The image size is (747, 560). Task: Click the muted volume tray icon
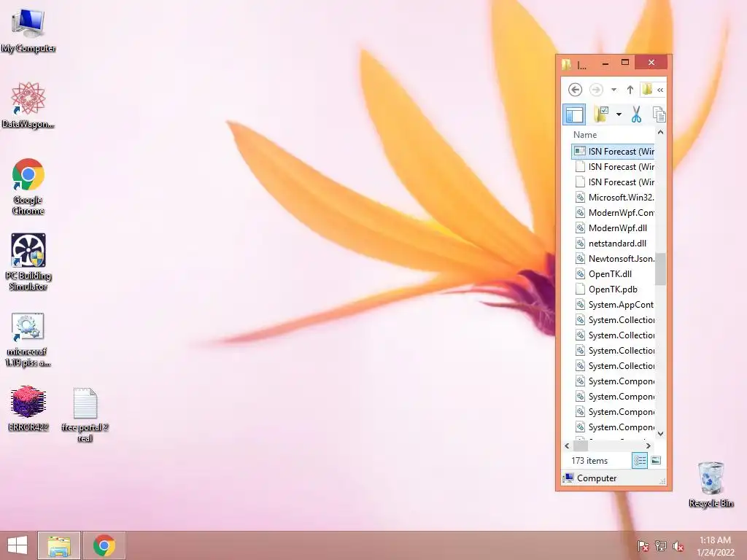(678, 545)
